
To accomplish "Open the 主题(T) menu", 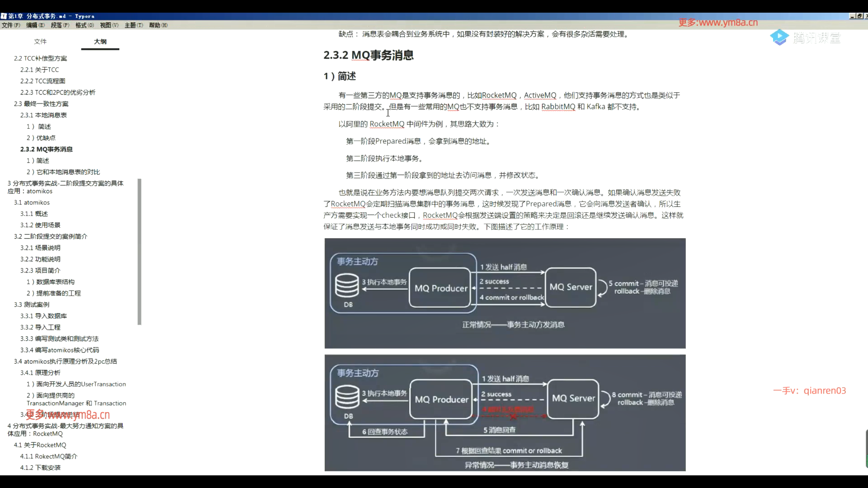I will click(x=133, y=25).
